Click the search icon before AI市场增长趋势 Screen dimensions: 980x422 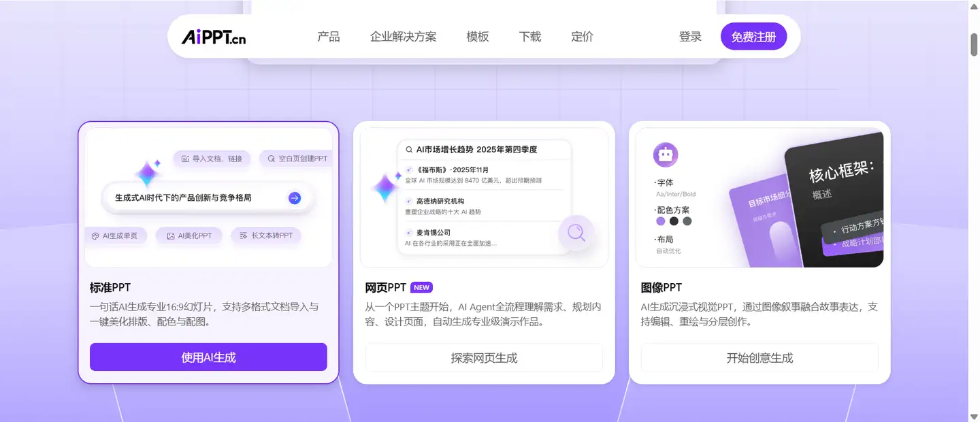[409, 150]
